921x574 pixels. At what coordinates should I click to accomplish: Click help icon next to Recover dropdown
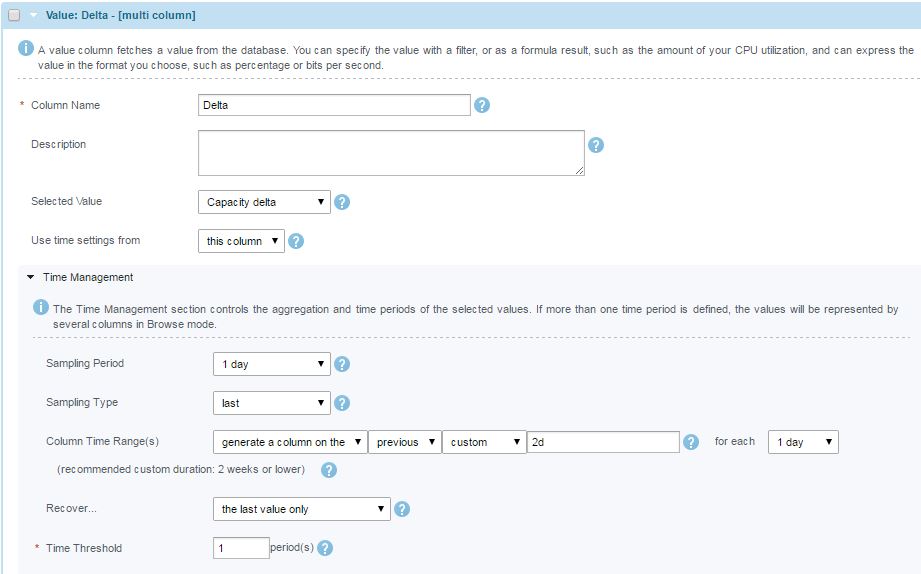[402, 509]
